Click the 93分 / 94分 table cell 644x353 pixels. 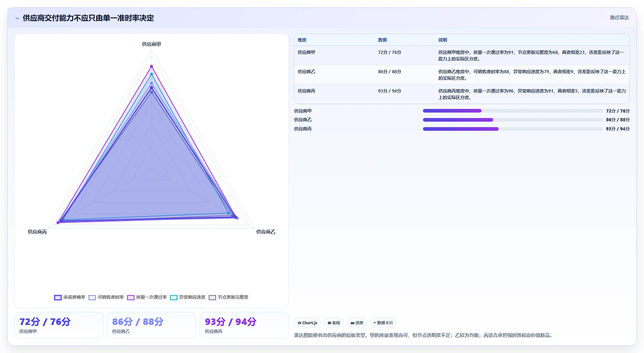[389, 91]
